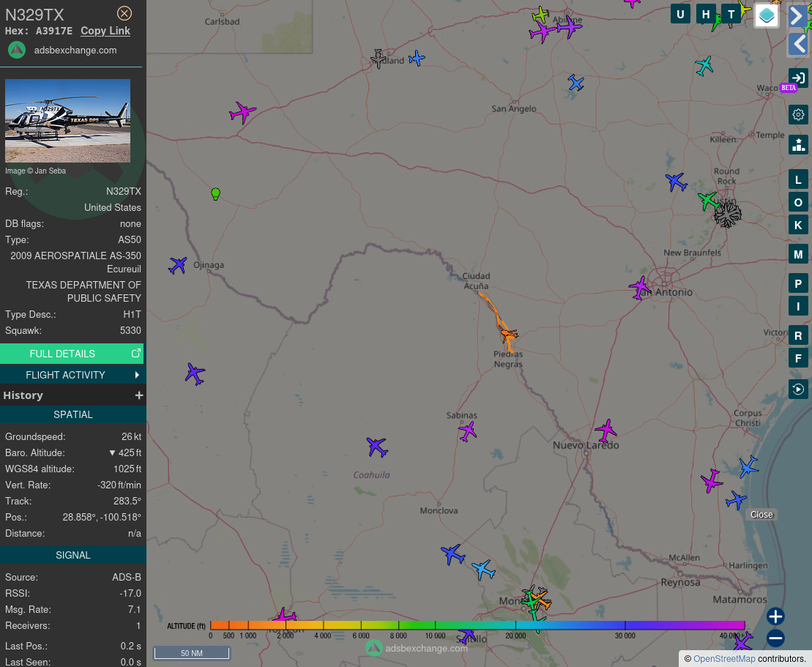Viewport: 812px width, 667px height.
Task: Select the dark blue airplane south of Monclova
Action: pos(453,555)
